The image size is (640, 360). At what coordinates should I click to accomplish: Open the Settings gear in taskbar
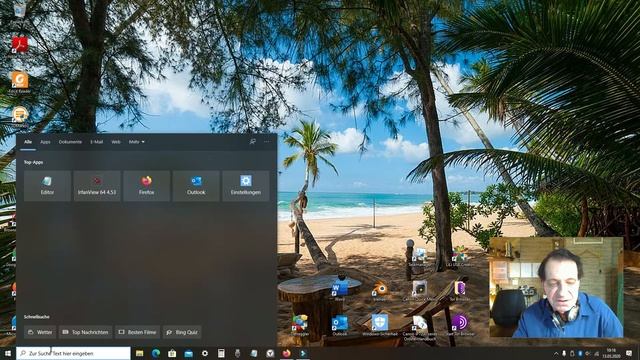205,353
